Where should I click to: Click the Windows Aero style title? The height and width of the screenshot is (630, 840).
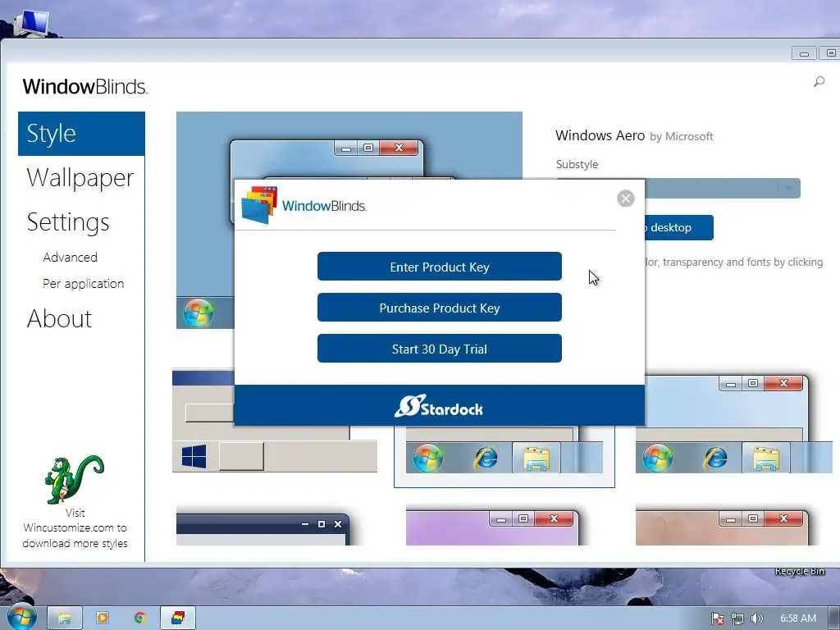tap(600, 135)
